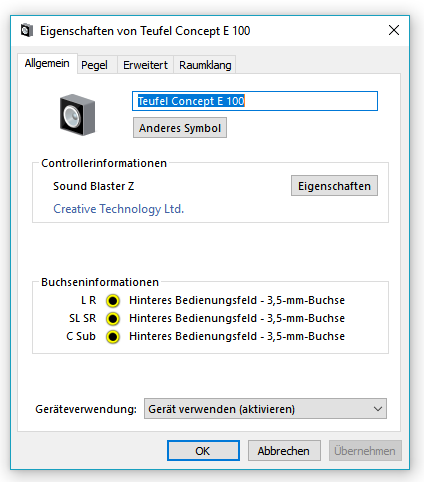Confirm with the OK button
Viewport: 424px width, 482px height.
tap(203, 451)
